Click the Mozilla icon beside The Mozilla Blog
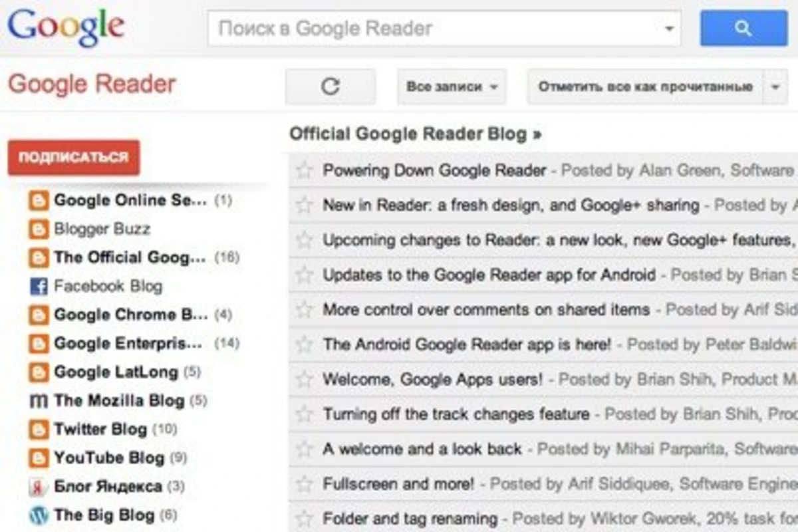 coord(39,401)
